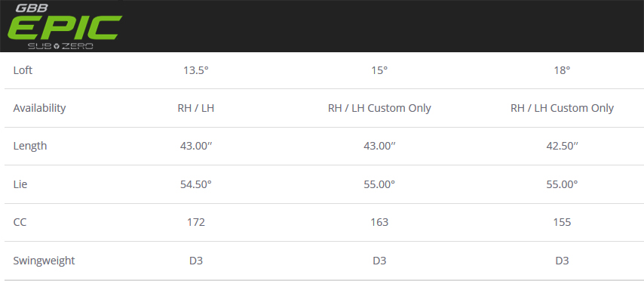The height and width of the screenshot is (281, 644).
Task: Click the RH / LH availability cell
Action: pos(196,108)
